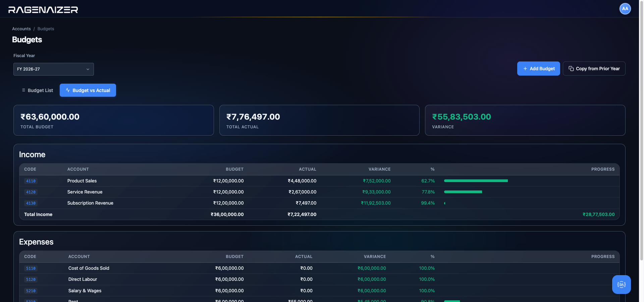Click the Income table BUDGET column header
The image size is (644, 302).
click(234, 169)
